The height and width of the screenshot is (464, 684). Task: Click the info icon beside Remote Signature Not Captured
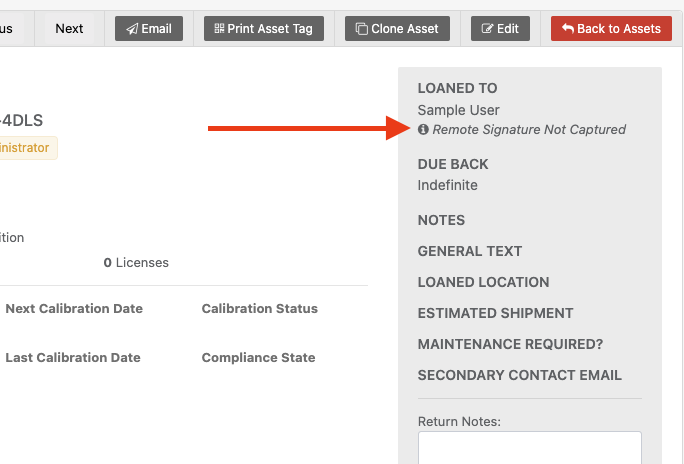tap(423, 130)
